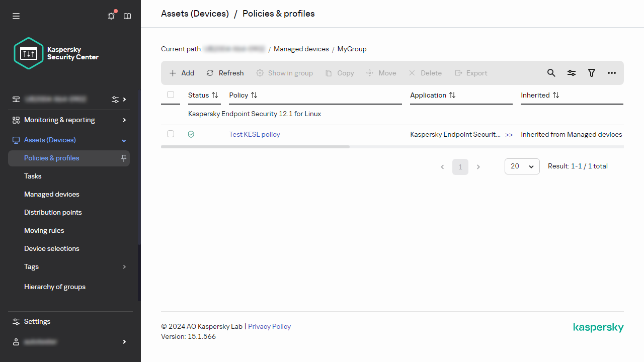This screenshot has width=644, height=362.
Task: Open the filter funnel icon
Action: [x=592, y=73]
